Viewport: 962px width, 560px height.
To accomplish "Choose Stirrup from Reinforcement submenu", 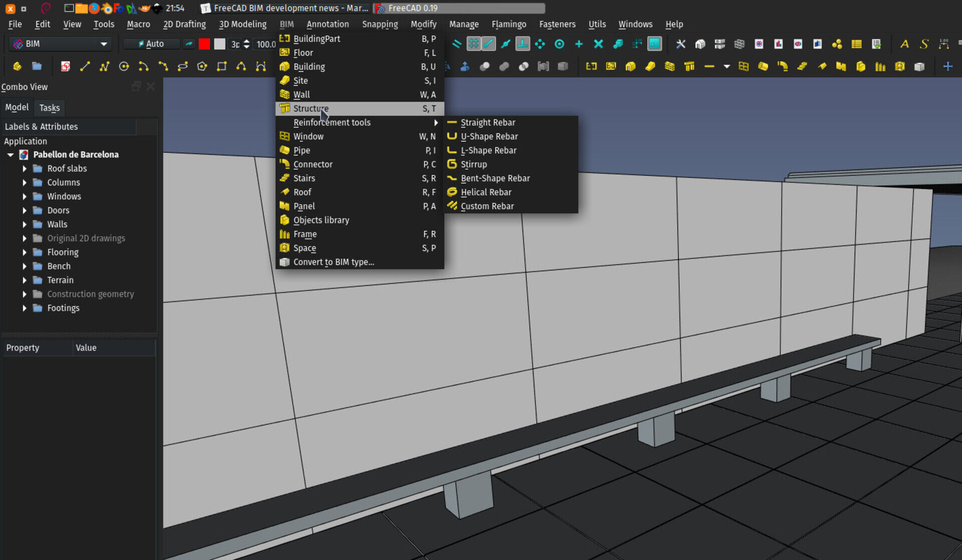I will pos(473,164).
